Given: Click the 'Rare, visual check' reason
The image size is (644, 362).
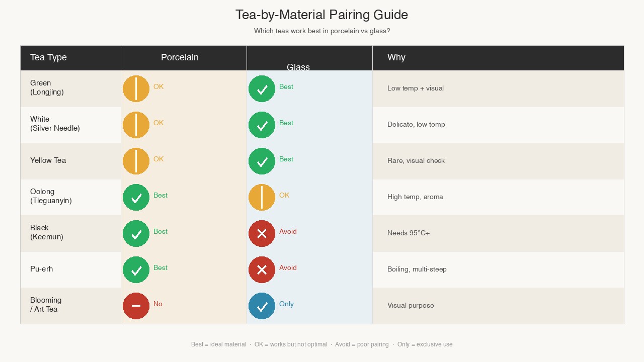Looking at the screenshot, I should (416, 161).
